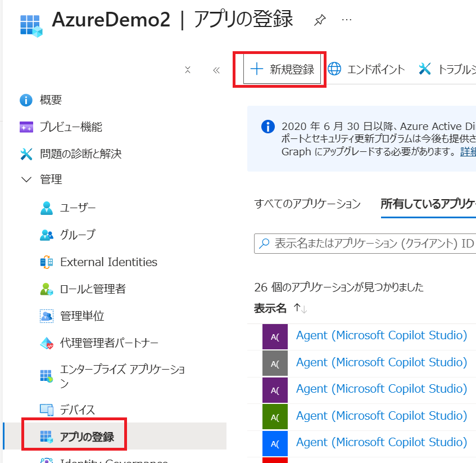The height and width of the screenshot is (463, 476).
Task: Click the 26 個のアプリケーションが見つかりました text
Action: (339, 287)
